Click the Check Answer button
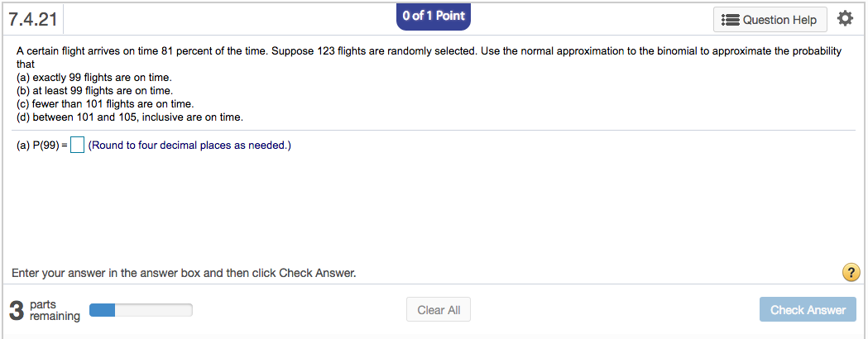 point(808,310)
